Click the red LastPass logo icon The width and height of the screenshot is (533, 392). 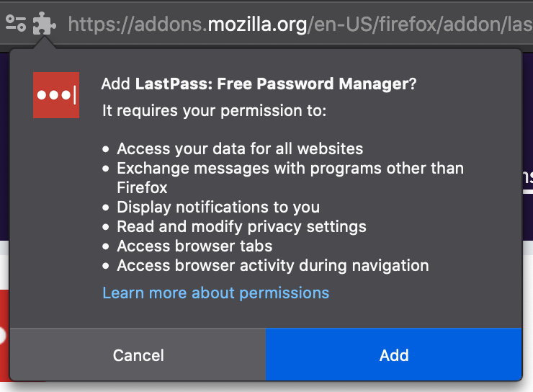56,94
